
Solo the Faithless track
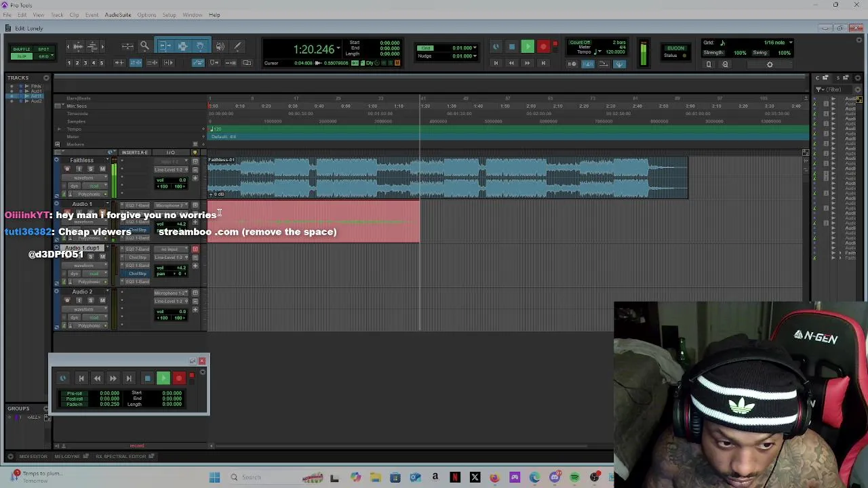90,169
